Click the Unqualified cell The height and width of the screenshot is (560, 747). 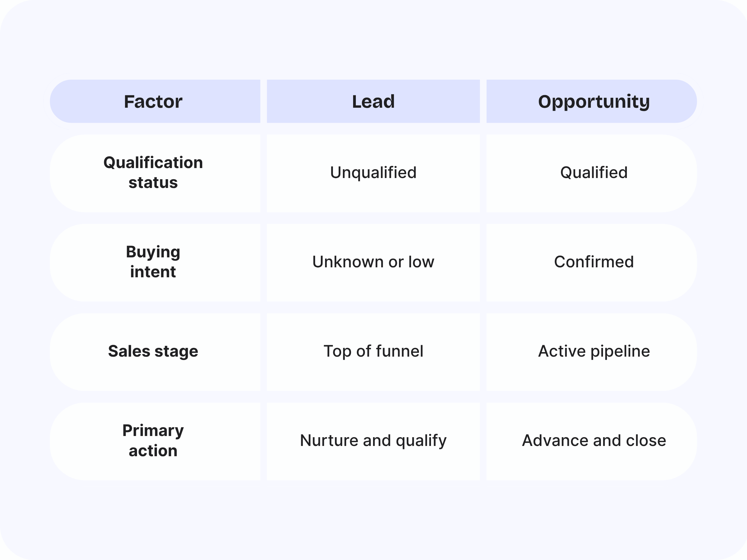pos(373,173)
